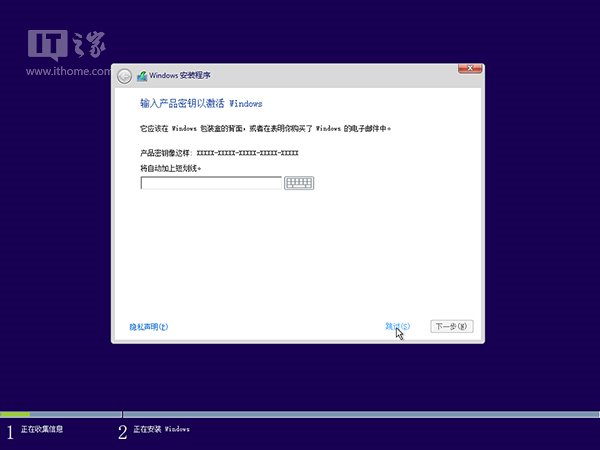This screenshot has width=600, height=450.
Task: Click step number 1 at the bottom
Action: [10, 431]
